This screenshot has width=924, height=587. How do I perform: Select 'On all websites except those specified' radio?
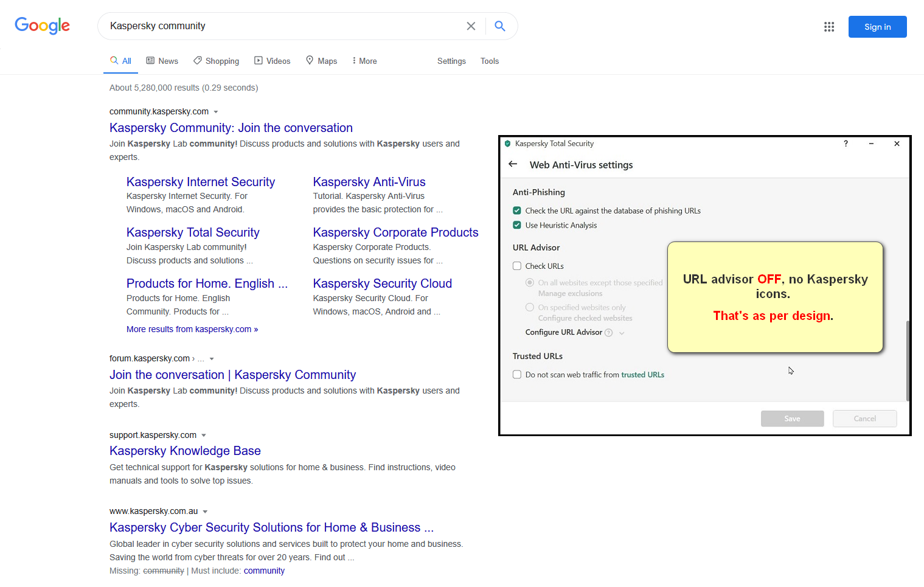pos(530,283)
